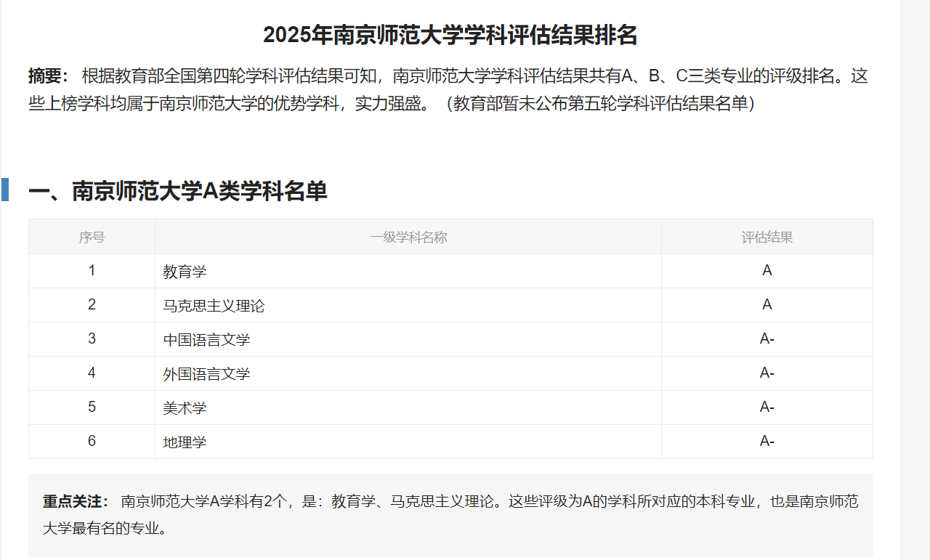Select the heading "一、南京师范大学A类学科名单"

(178, 191)
